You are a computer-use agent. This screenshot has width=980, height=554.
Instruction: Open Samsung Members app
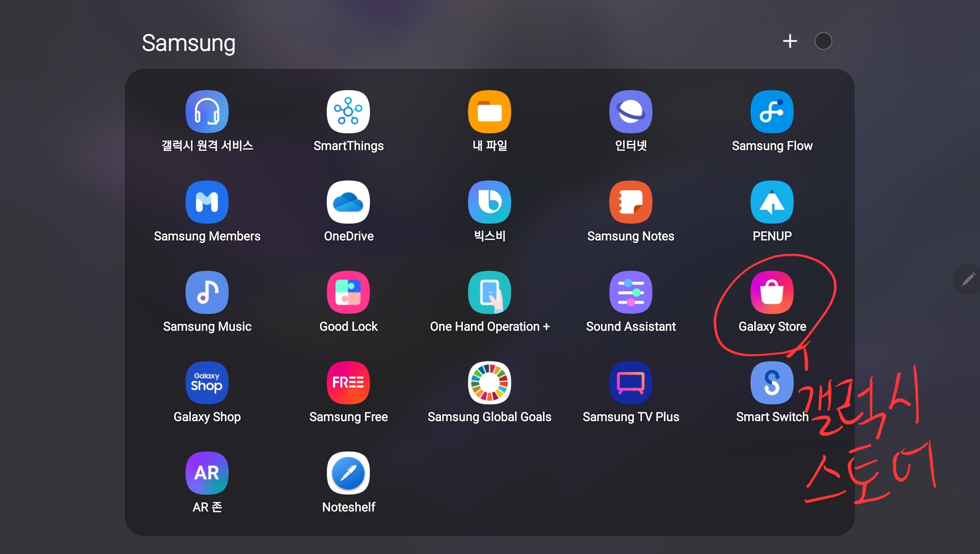207,202
